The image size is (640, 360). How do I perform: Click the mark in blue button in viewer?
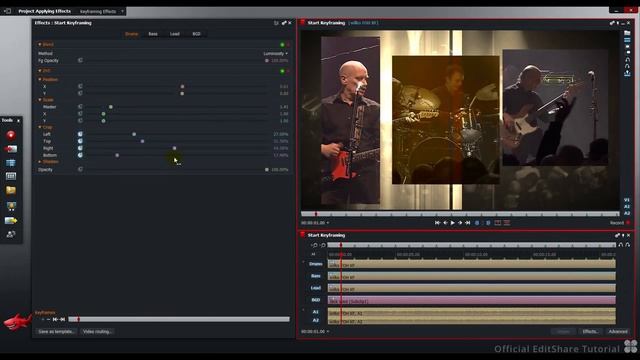coord(477,223)
